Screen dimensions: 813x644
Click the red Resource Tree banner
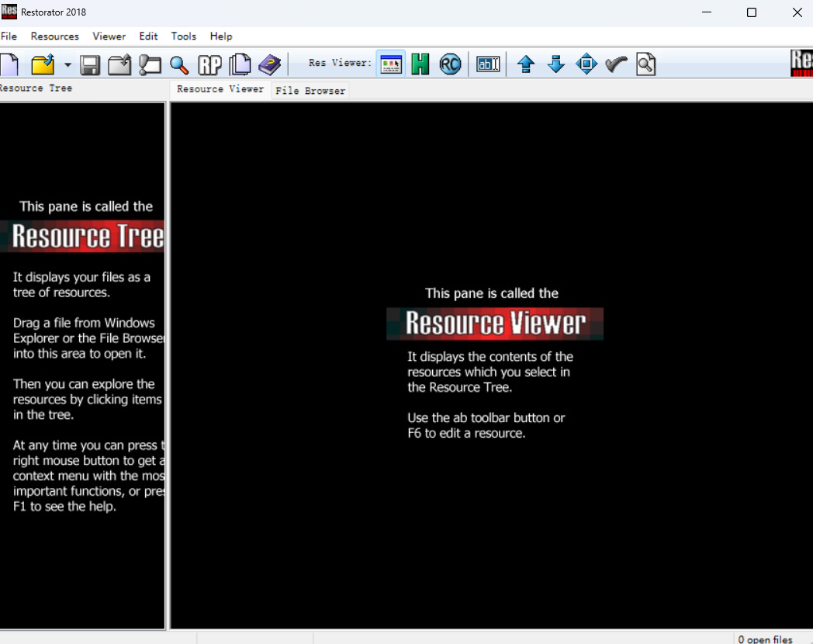coord(82,237)
